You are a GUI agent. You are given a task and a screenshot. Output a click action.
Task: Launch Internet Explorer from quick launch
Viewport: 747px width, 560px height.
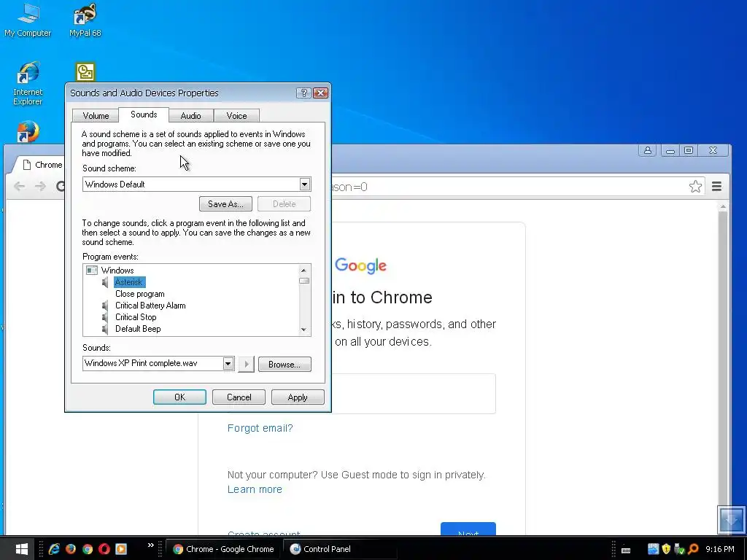(x=54, y=549)
